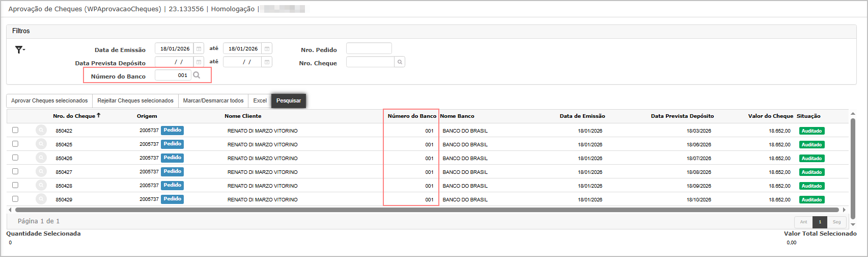Sort table by Valor do Cheque header
This screenshot has width=868, height=257.
coord(770,116)
